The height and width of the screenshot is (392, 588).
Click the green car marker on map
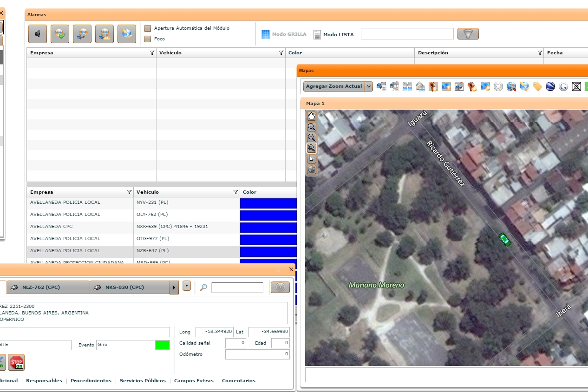coord(504,239)
